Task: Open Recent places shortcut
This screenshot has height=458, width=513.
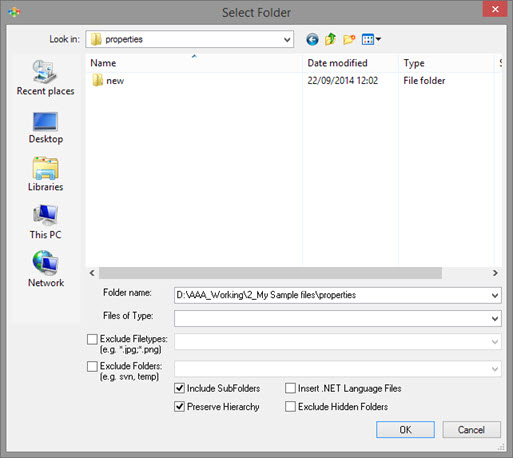Action: (45, 78)
